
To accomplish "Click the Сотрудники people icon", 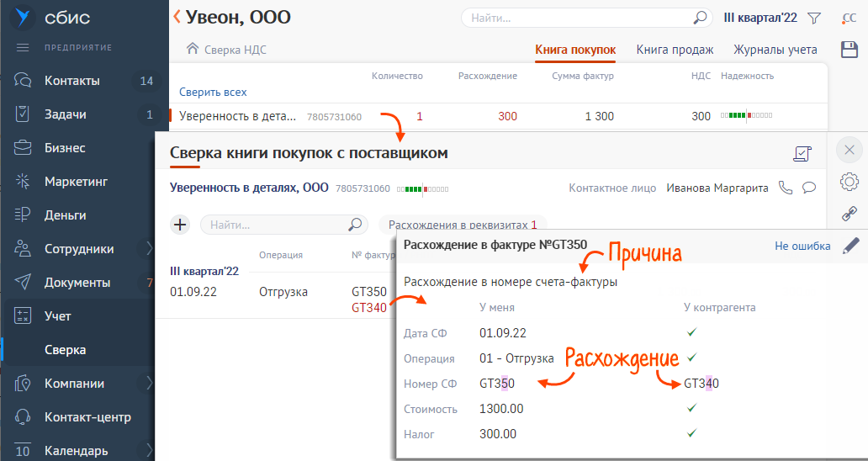I will pos(23,249).
